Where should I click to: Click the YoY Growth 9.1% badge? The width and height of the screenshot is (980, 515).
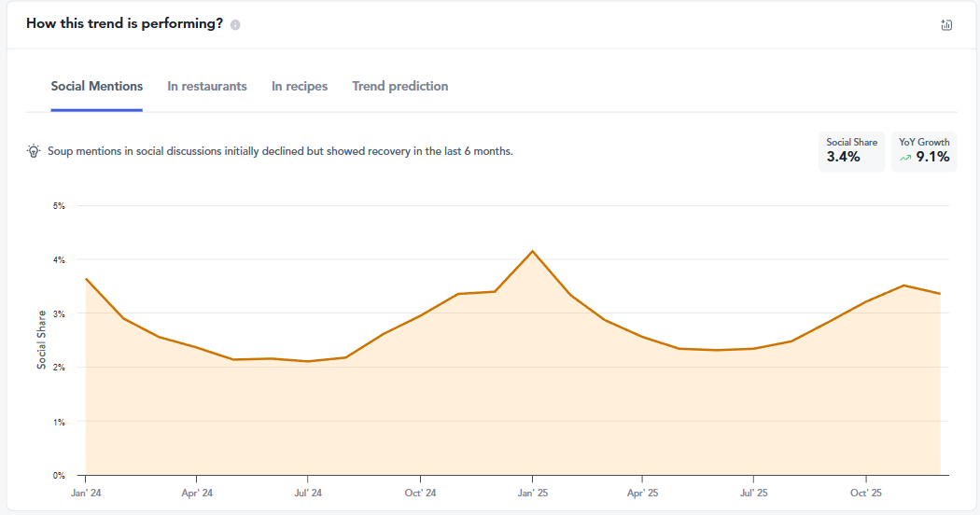coord(923,151)
